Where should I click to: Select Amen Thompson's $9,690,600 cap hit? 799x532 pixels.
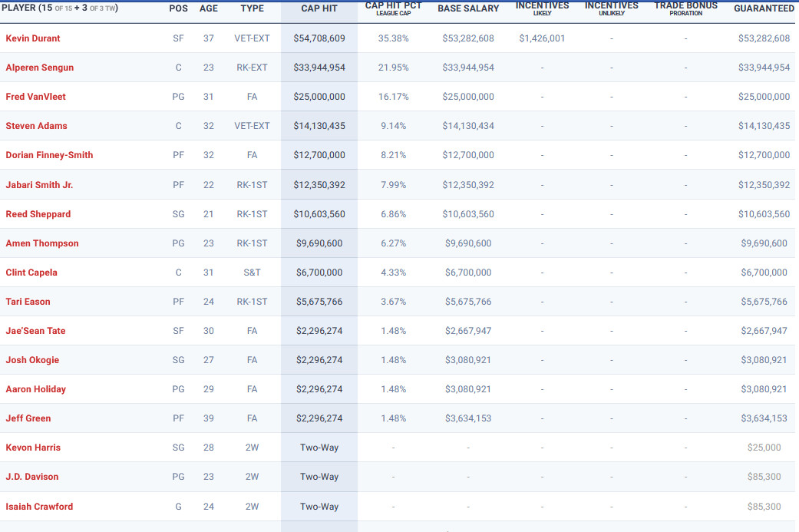319,243
